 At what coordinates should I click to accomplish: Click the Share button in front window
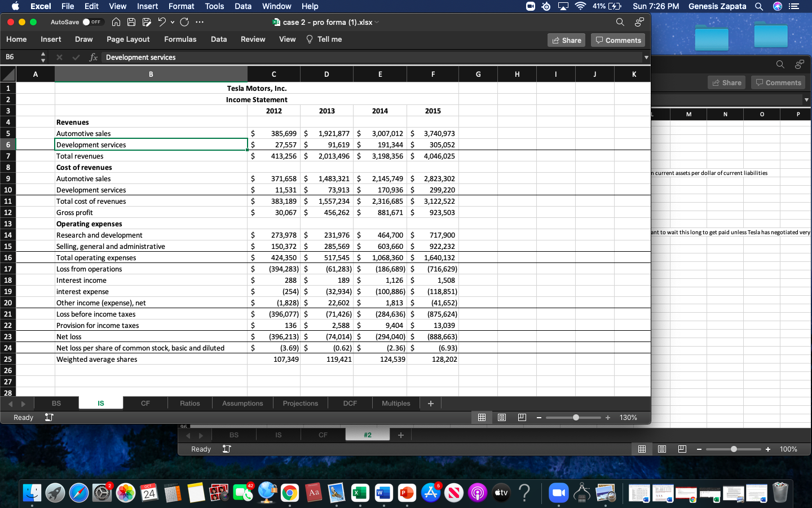tap(566, 40)
